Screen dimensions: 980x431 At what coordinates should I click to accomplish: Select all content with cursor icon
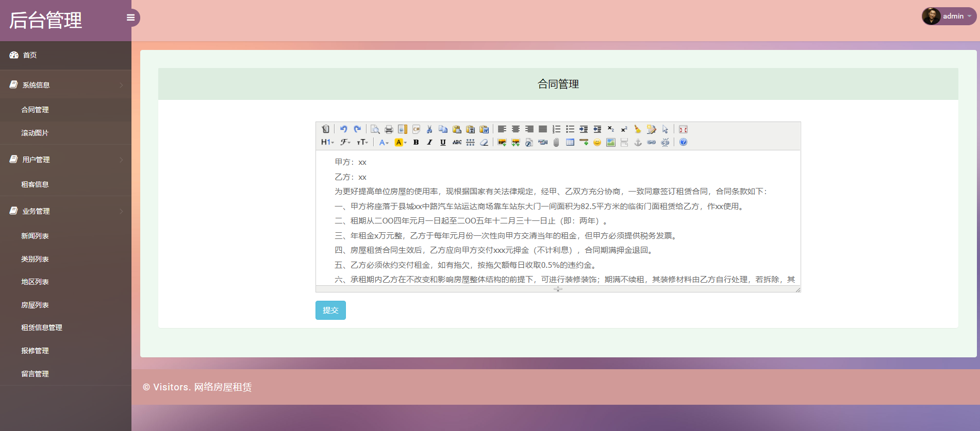coord(665,129)
